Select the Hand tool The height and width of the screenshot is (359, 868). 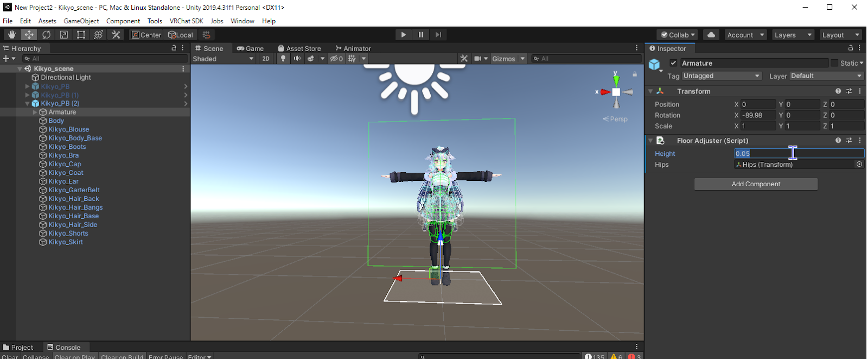11,35
